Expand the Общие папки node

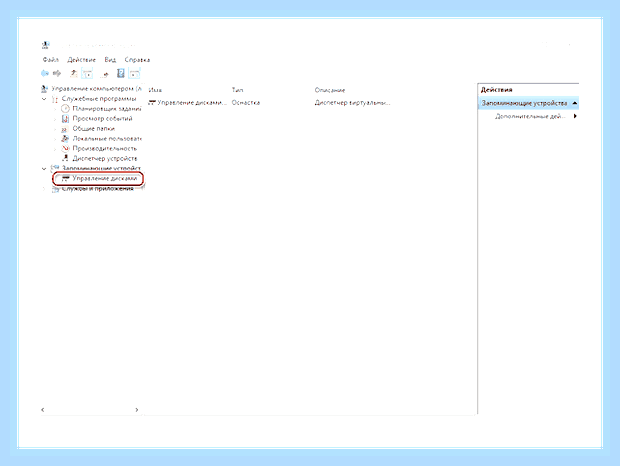[55, 129]
